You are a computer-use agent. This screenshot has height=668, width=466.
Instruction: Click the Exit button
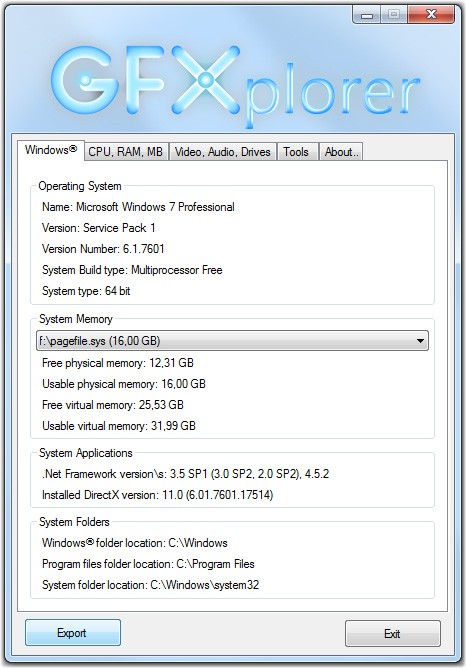coord(392,634)
